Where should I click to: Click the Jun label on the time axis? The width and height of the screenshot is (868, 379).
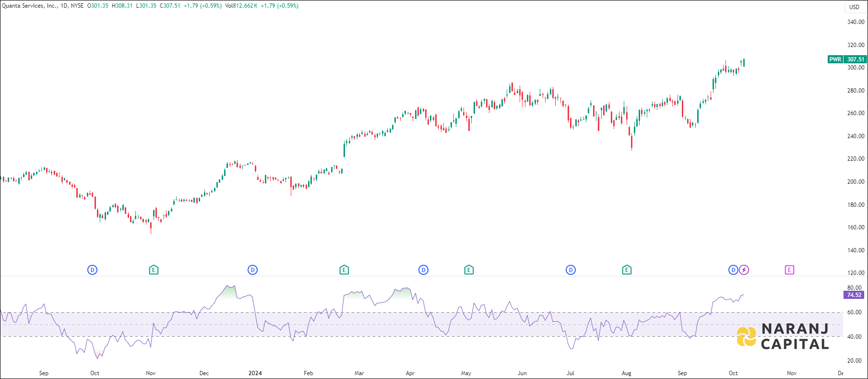[x=522, y=373]
